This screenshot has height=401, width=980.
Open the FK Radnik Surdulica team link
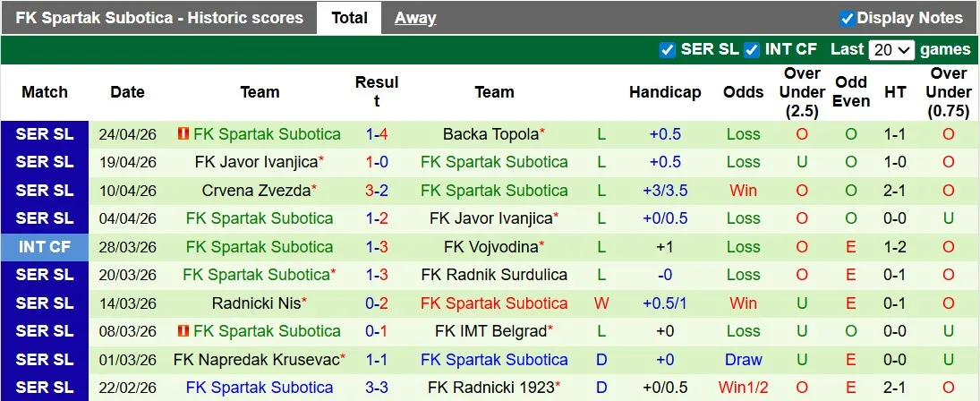tap(494, 275)
